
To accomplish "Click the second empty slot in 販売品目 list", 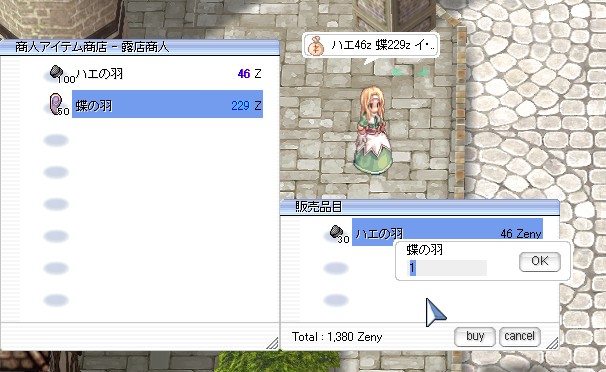I will 336,300.
